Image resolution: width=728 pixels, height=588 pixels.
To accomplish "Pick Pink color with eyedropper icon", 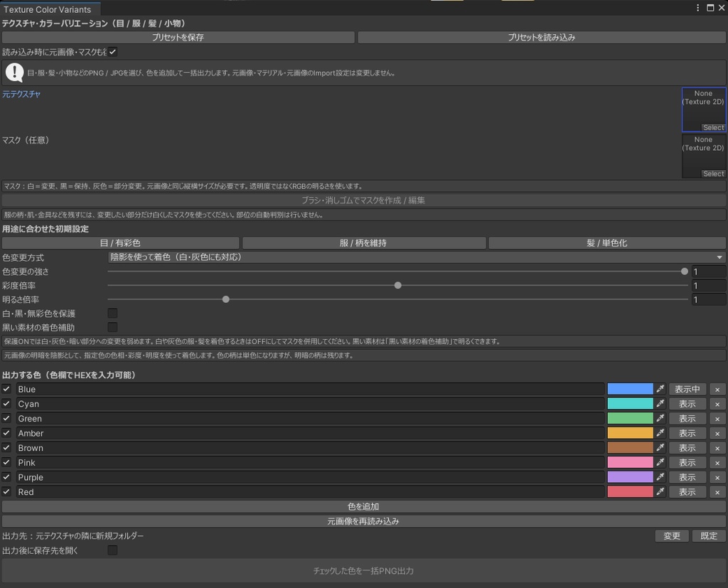I will 660,463.
